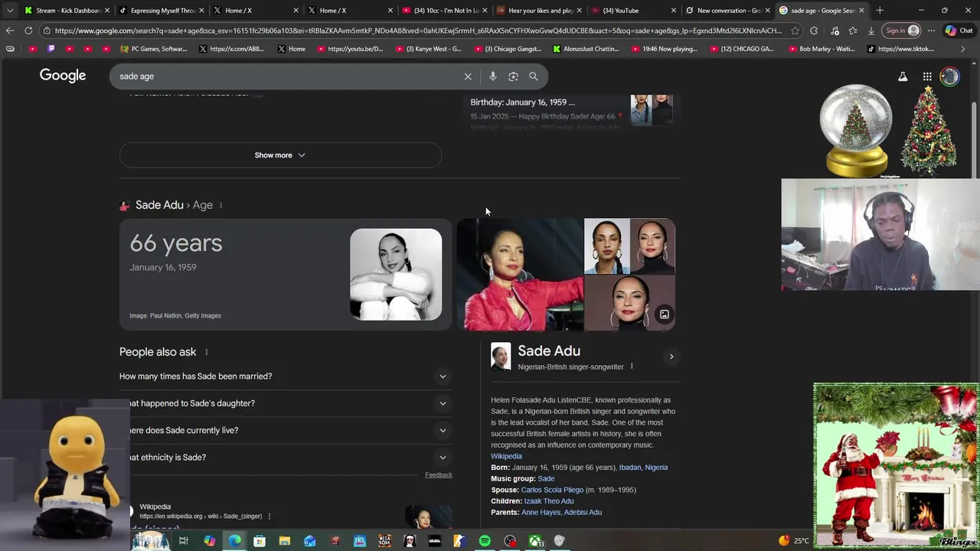This screenshot has height=551, width=980.
Task: Submit search with magnifying glass icon
Action: (x=534, y=77)
